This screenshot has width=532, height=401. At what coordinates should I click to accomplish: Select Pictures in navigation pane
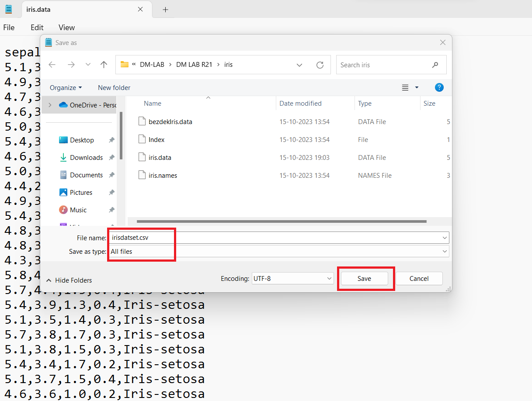coord(81,192)
